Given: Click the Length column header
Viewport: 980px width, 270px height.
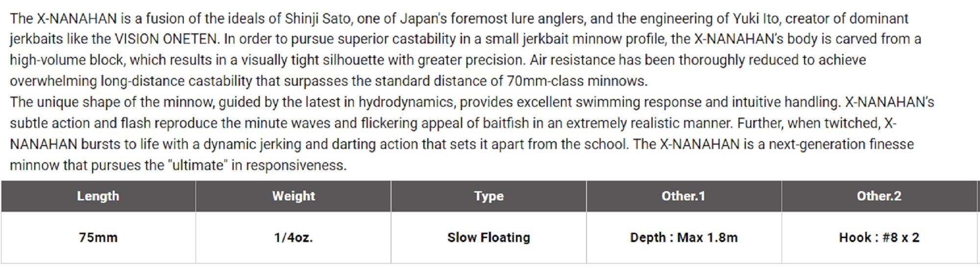Looking at the screenshot, I should (98, 196).
